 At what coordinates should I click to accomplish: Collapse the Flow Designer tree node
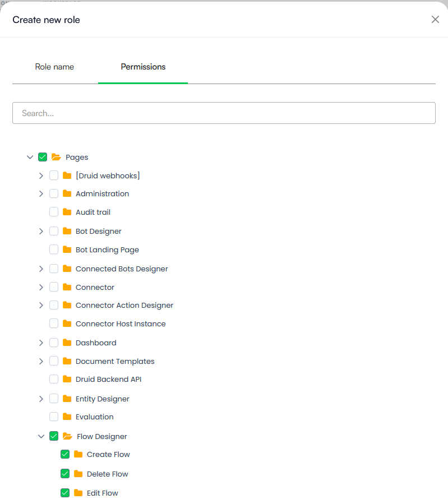click(41, 436)
